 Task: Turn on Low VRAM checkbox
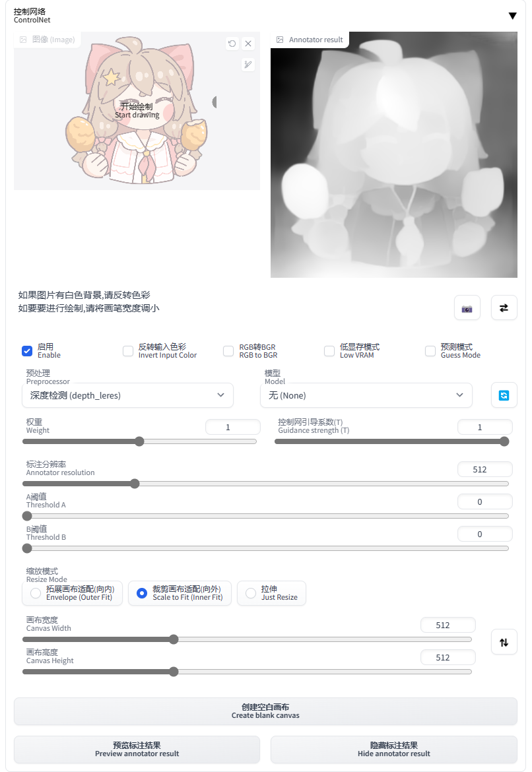(x=329, y=351)
